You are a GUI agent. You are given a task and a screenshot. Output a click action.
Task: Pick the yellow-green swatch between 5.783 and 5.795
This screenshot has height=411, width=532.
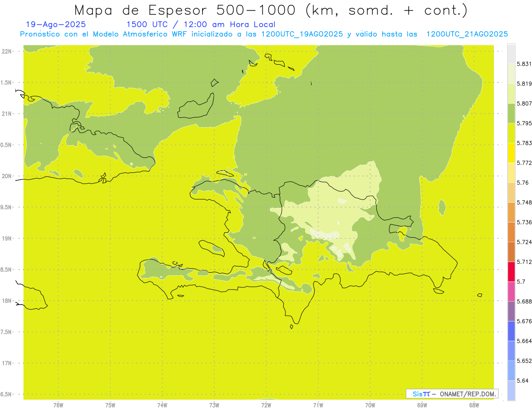coord(511,133)
